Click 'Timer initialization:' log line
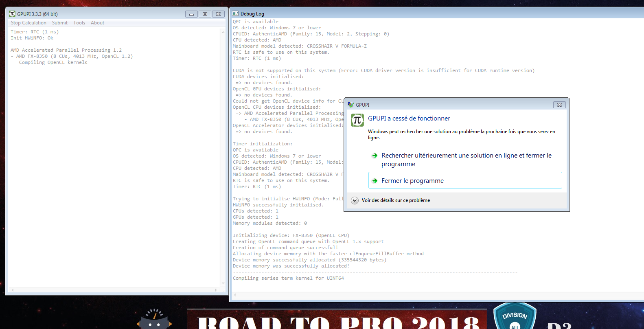644x329 pixels. [263, 144]
